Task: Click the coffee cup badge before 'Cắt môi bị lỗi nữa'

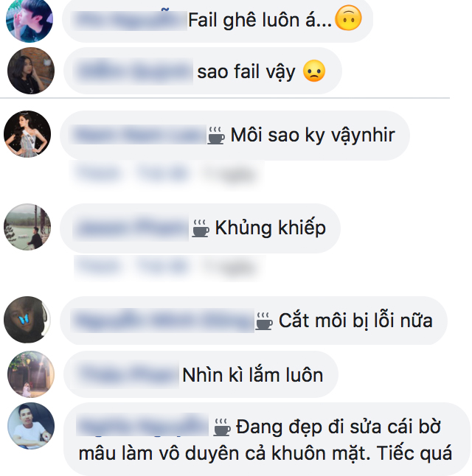Action: point(264,321)
